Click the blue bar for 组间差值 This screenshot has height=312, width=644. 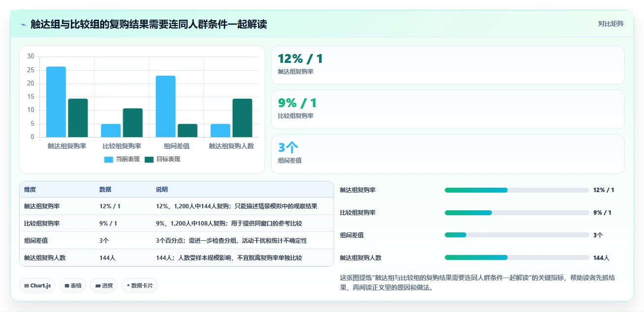[166, 106]
